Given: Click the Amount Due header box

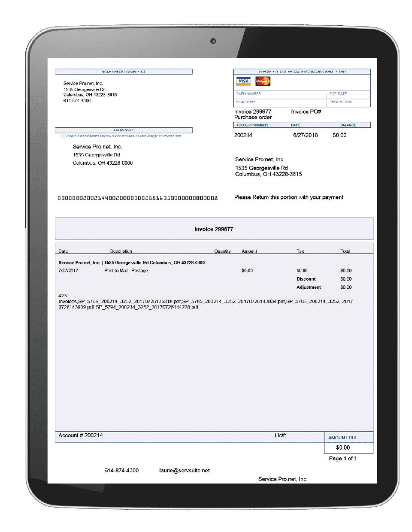Looking at the screenshot, I should point(348,437).
